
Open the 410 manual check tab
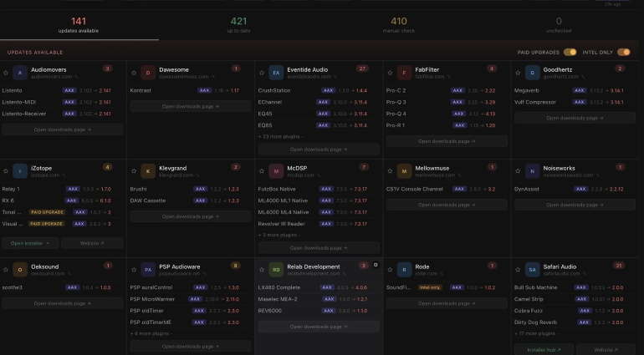click(398, 24)
